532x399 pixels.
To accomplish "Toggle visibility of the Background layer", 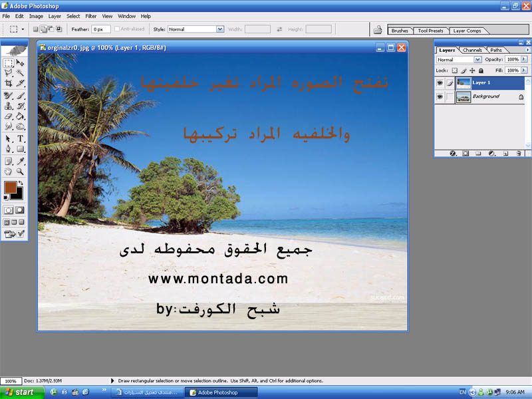I will tap(440, 96).
